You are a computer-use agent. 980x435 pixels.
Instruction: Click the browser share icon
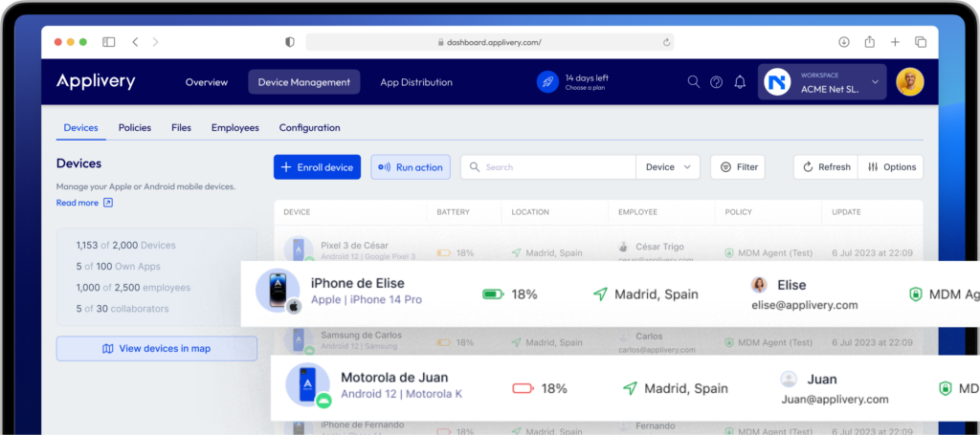[x=869, y=42]
